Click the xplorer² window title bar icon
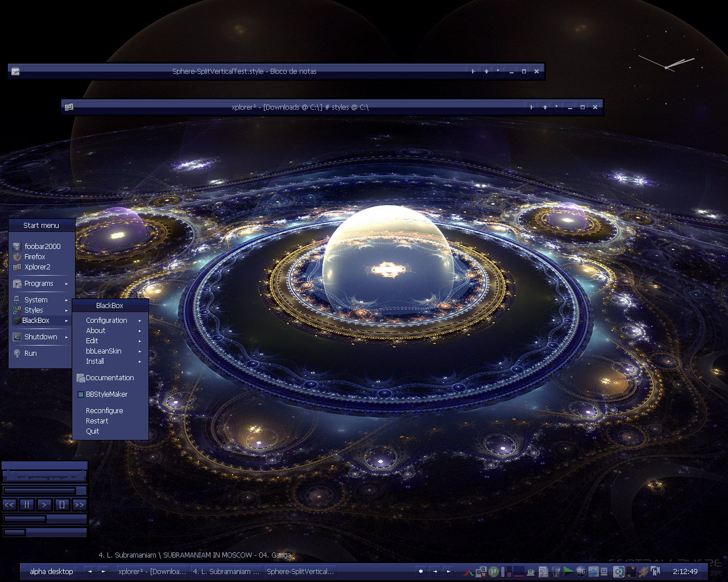 tap(69, 107)
